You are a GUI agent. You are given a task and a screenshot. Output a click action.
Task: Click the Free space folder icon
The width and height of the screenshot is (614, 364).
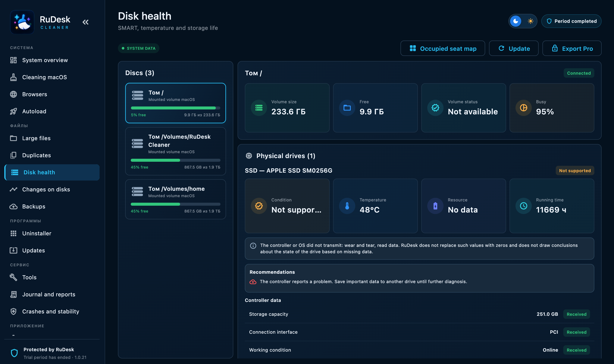(x=347, y=108)
